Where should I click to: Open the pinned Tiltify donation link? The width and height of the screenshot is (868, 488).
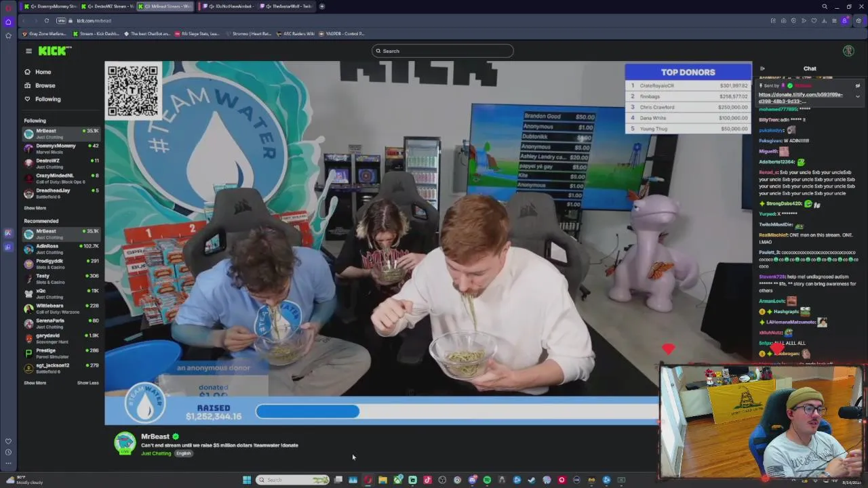click(x=801, y=98)
